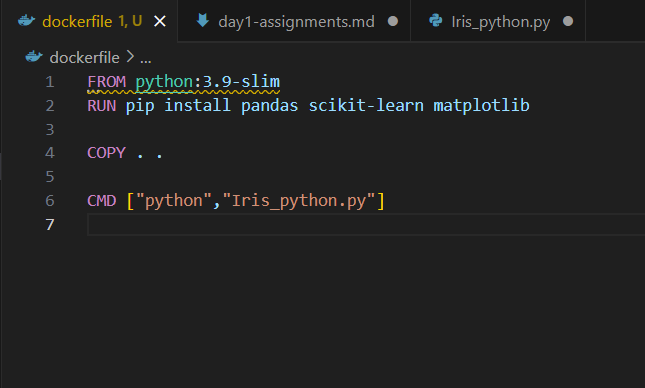Click Python icon on Iris_python.py tab
Image resolution: width=645 pixels, height=388 pixels.
pos(436,21)
